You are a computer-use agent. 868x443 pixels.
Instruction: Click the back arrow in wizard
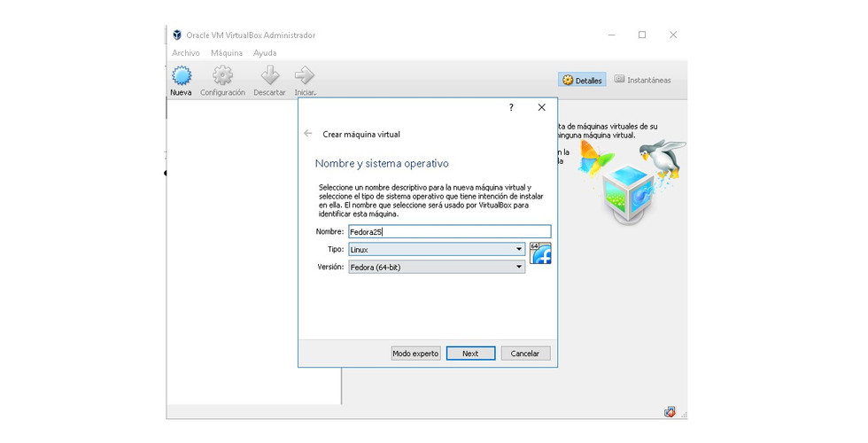(308, 134)
